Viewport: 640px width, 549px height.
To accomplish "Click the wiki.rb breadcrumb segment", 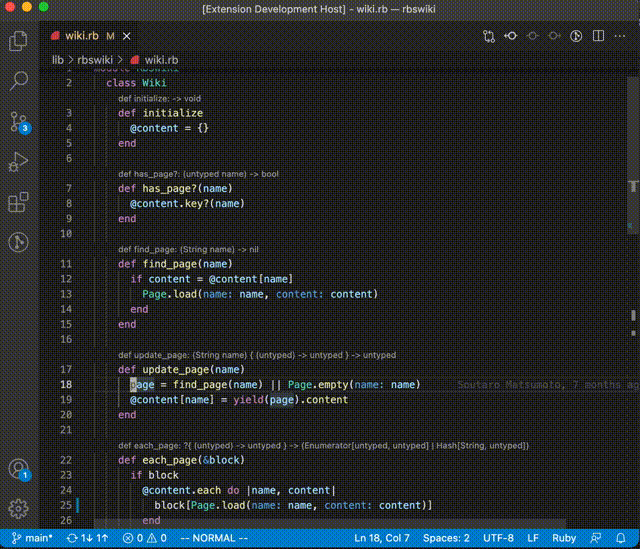I will pos(155,60).
